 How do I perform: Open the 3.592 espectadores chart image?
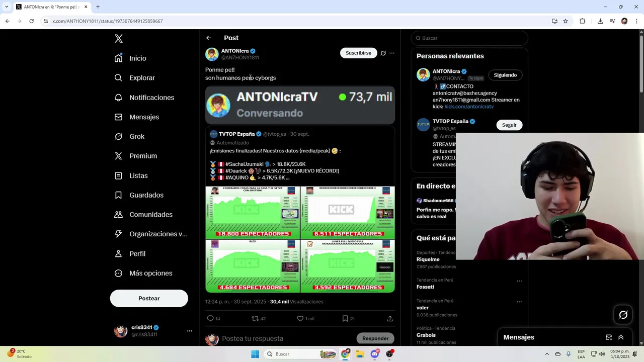coord(348,266)
